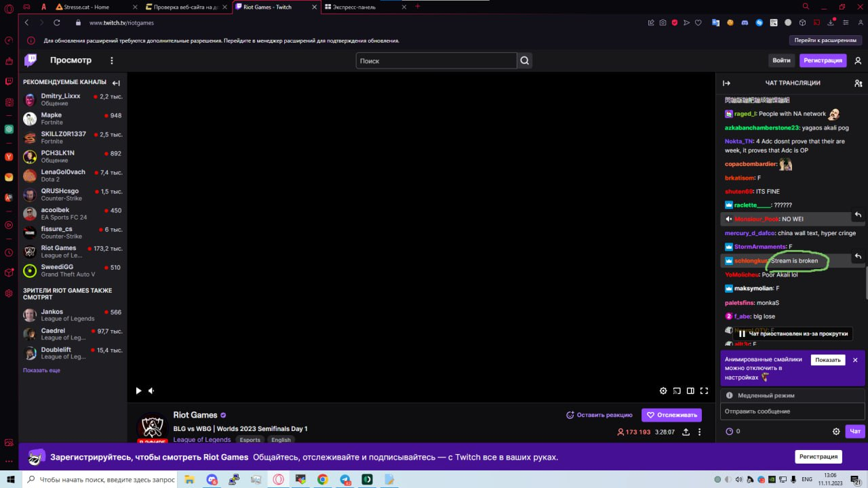
Task: Open the Shazam extension icon
Action: tap(759, 22)
